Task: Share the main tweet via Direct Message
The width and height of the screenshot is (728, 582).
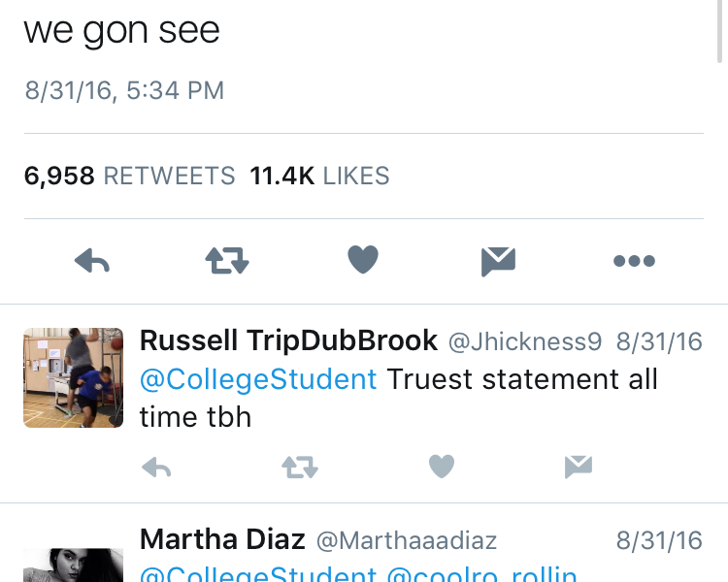Action: point(498,260)
